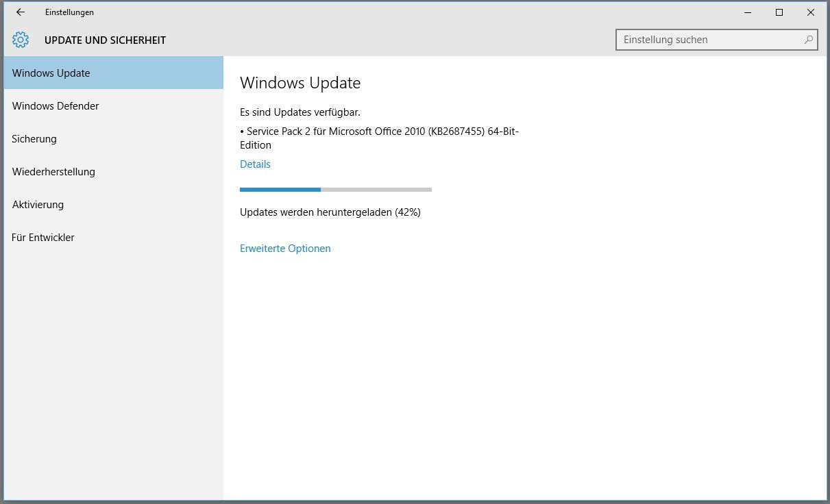Open Erweiterte Optionen link
The width and height of the screenshot is (830, 504).
[x=285, y=249]
